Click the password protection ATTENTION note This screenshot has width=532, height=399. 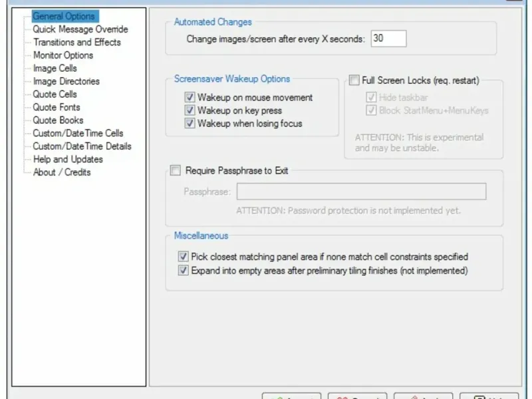[348, 211]
